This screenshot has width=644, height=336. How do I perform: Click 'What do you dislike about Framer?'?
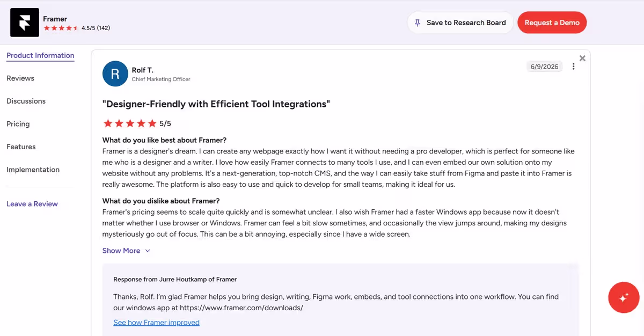pyautogui.click(x=161, y=201)
